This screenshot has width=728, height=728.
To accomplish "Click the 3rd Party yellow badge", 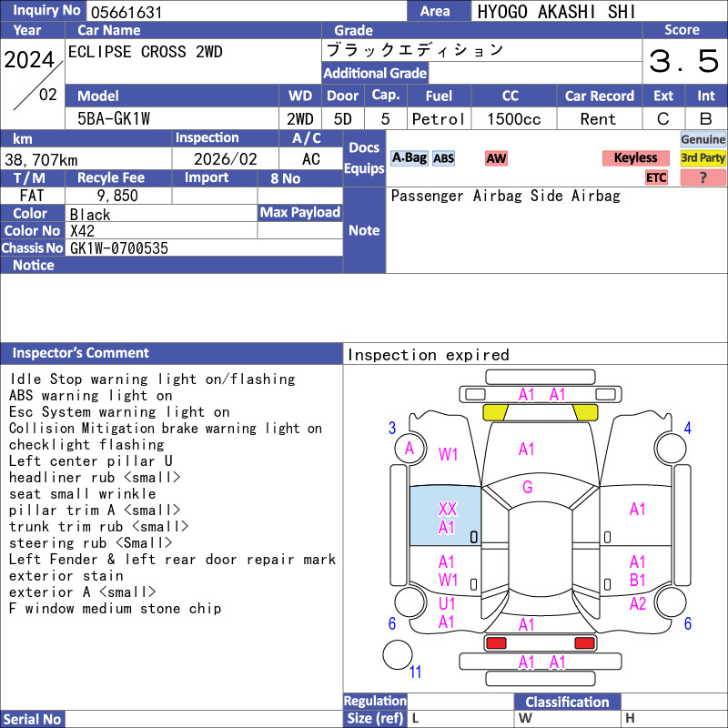I will click(703, 158).
